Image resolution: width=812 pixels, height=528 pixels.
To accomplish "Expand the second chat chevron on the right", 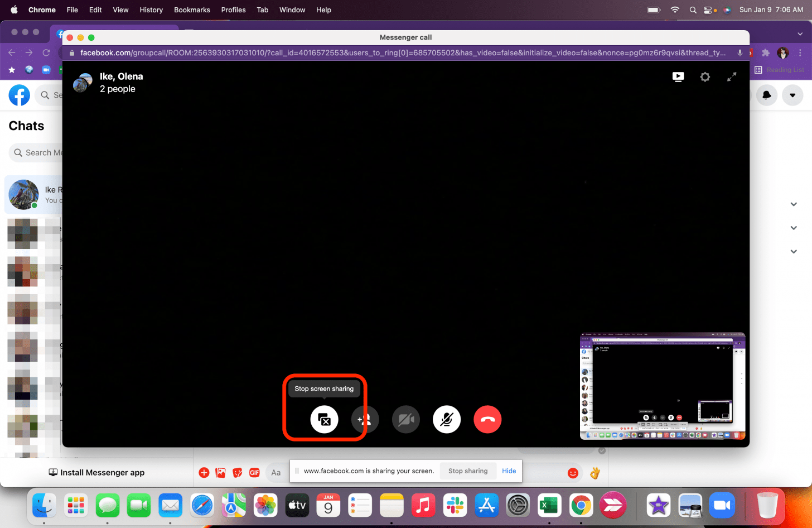I will click(x=793, y=228).
